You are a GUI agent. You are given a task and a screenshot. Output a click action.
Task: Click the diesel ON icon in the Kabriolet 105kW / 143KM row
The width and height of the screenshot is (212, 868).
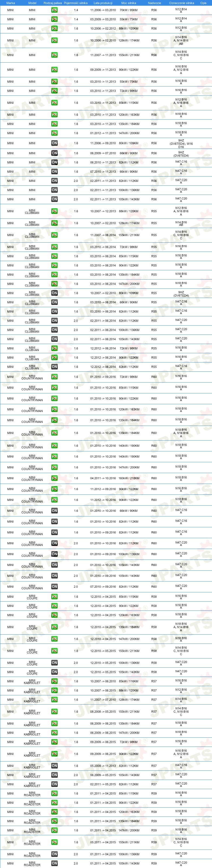pyautogui.click(x=54, y=775)
